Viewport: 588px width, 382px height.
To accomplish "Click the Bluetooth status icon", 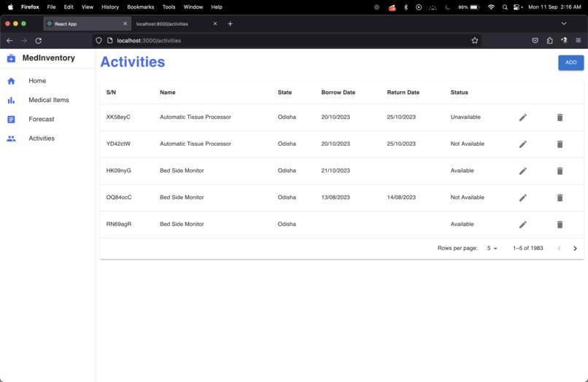I will coord(406,7).
